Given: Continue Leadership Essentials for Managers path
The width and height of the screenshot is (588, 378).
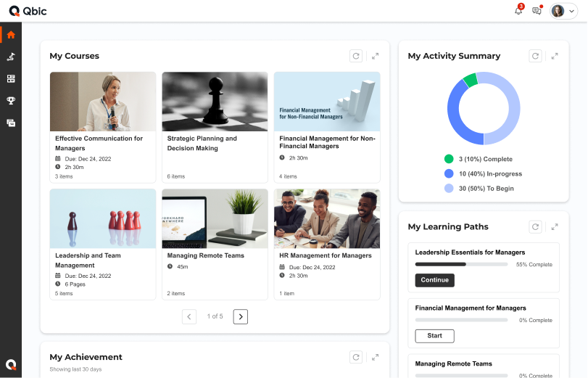Looking at the screenshot, I should [434, 280].
